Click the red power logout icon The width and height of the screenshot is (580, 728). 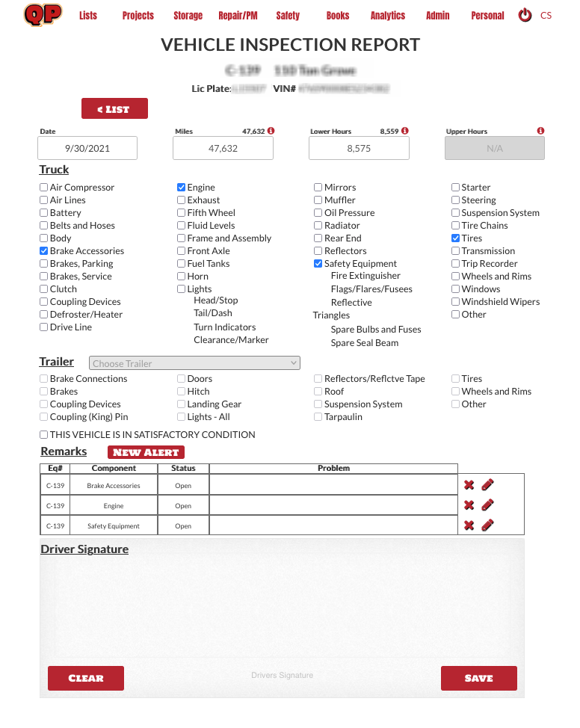point(525,15)
